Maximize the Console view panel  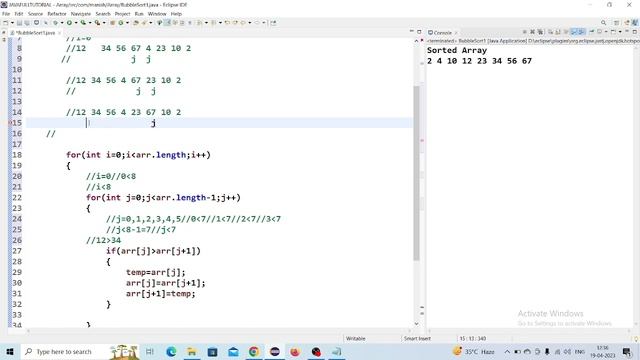635,32
